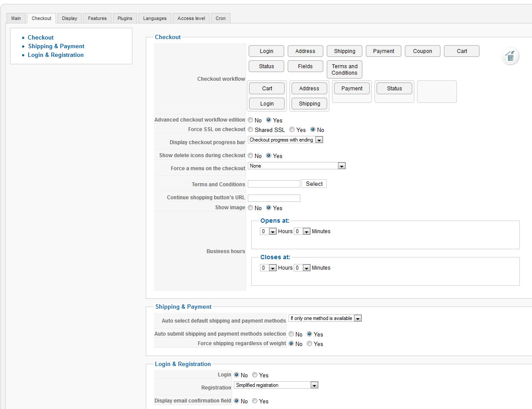Image resolution: width=532 pixels, height=409 pixels.
Task: Click the Login & Registration sidebar link
Action: coord(56,55)
